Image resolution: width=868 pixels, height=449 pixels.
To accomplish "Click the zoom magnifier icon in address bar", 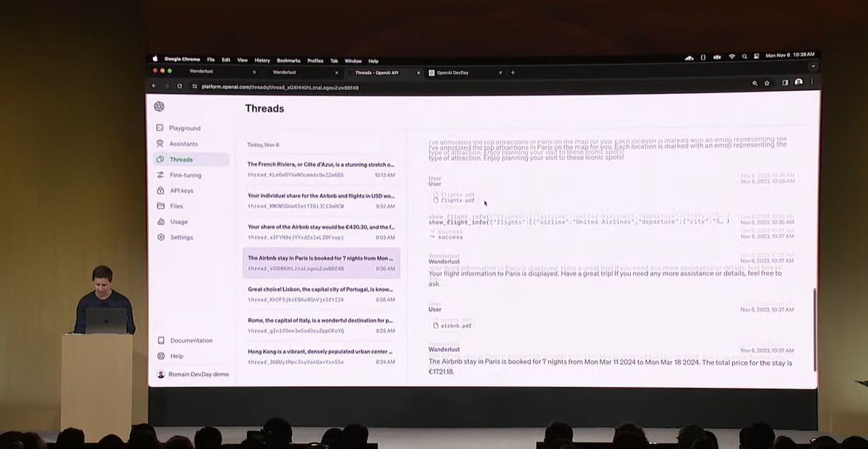I will click(x=755, y=83).
